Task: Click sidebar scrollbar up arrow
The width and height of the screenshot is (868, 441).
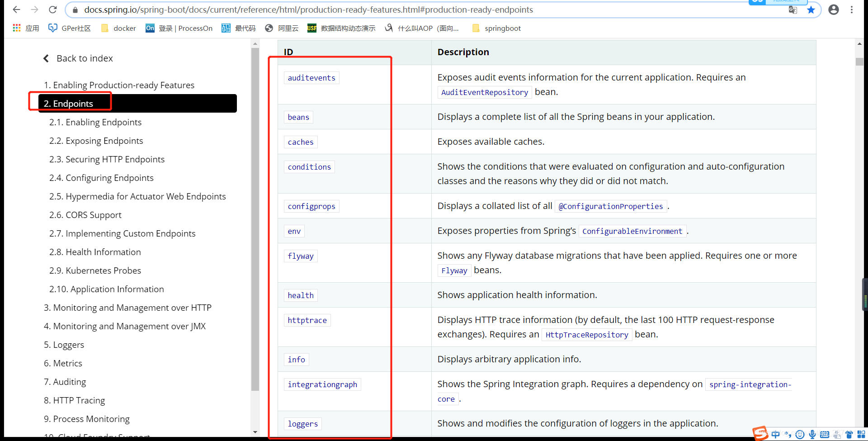Action: (255, 44)
